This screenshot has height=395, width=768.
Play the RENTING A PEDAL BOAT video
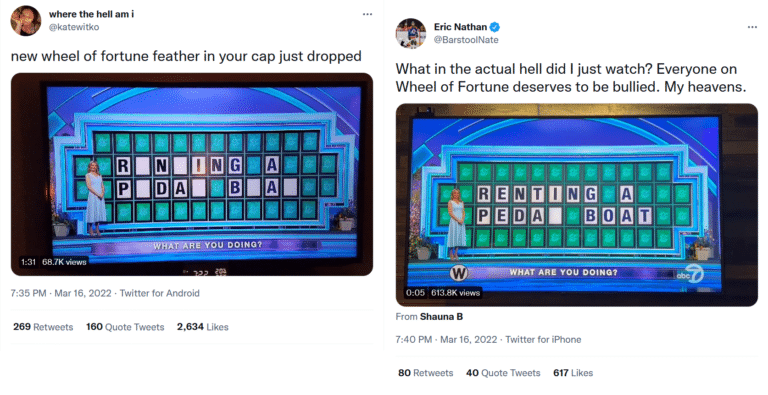tap(576, 205)
